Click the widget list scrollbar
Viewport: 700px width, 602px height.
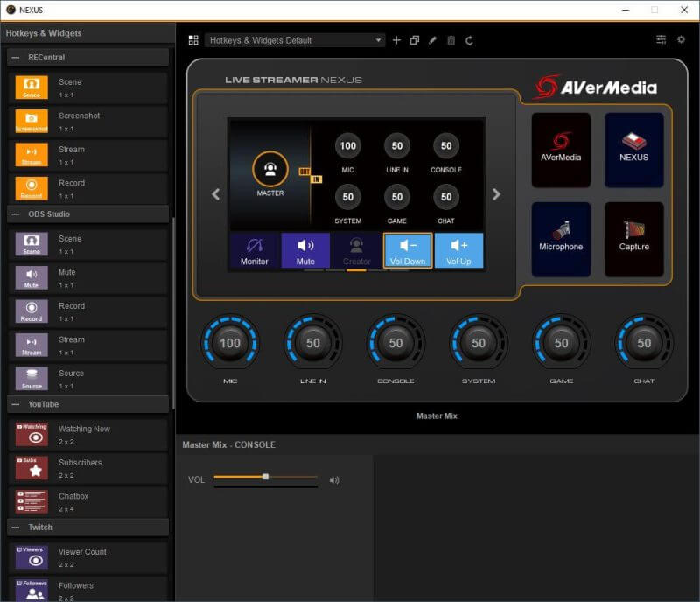pos(173,312)
